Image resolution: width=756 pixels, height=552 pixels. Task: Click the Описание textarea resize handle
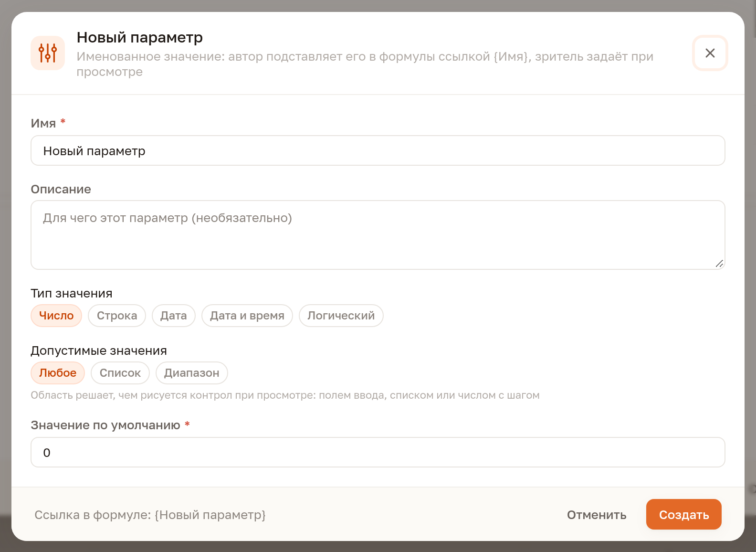click(720, 264)
